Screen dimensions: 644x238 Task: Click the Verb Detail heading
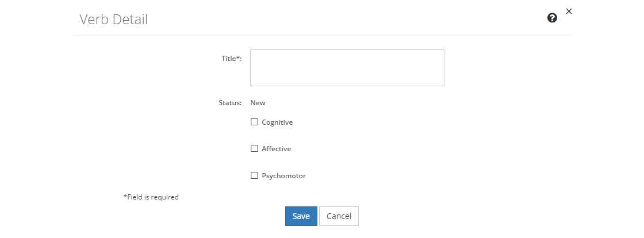pyautogui.click(x=113, y=20)
